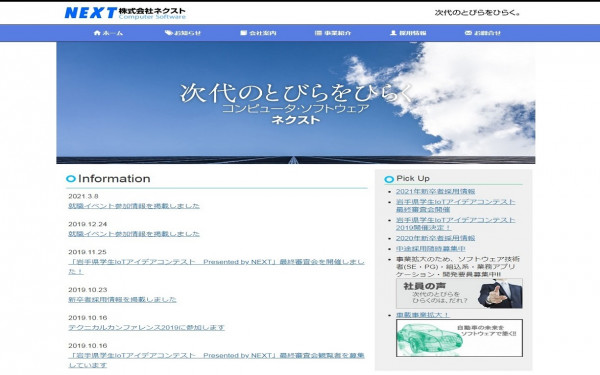Image resolution: width=600 pixels, height=375 pixels.
Task: Click the date 2021.3.8
Action: [83, 196]
